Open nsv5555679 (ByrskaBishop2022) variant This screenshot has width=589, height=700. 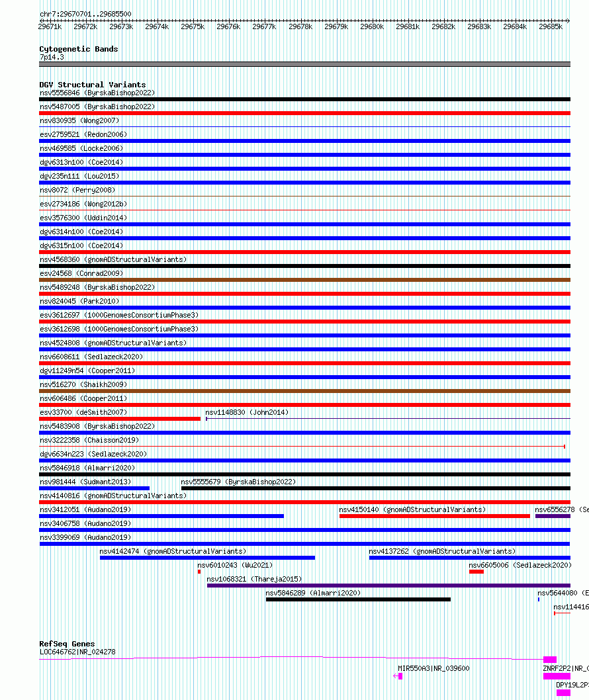coord(238,482)
